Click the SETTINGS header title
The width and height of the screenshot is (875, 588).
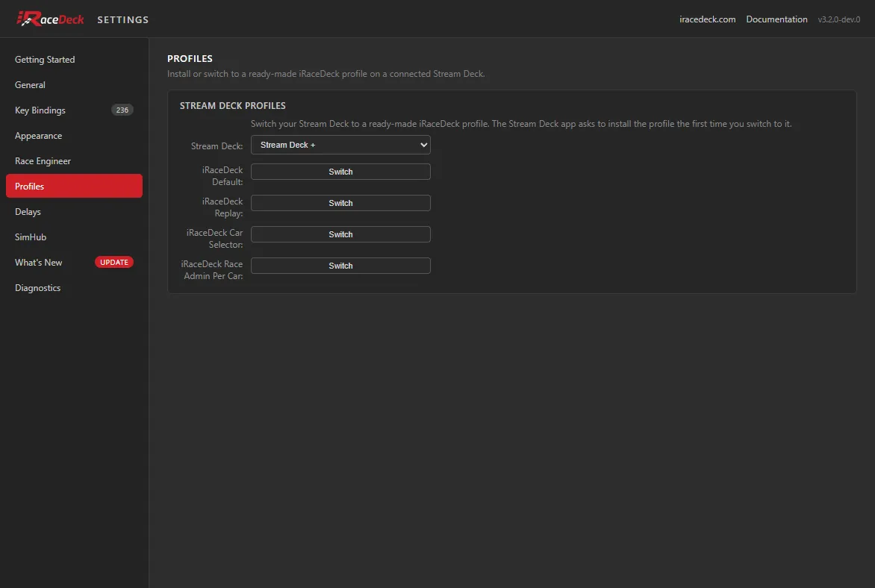click(122, 19)
